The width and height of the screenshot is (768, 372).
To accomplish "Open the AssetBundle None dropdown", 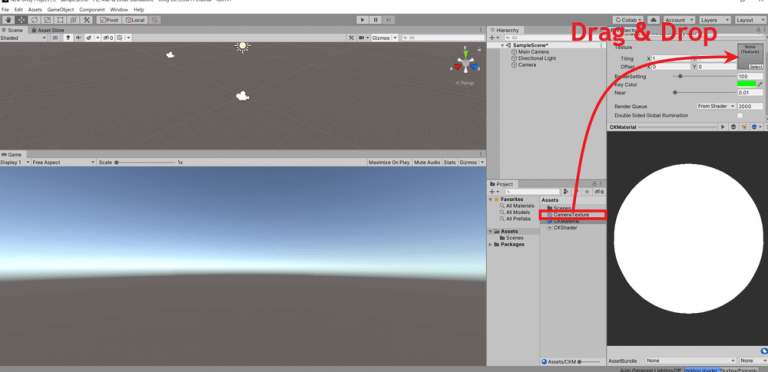I will coord(691,361).
